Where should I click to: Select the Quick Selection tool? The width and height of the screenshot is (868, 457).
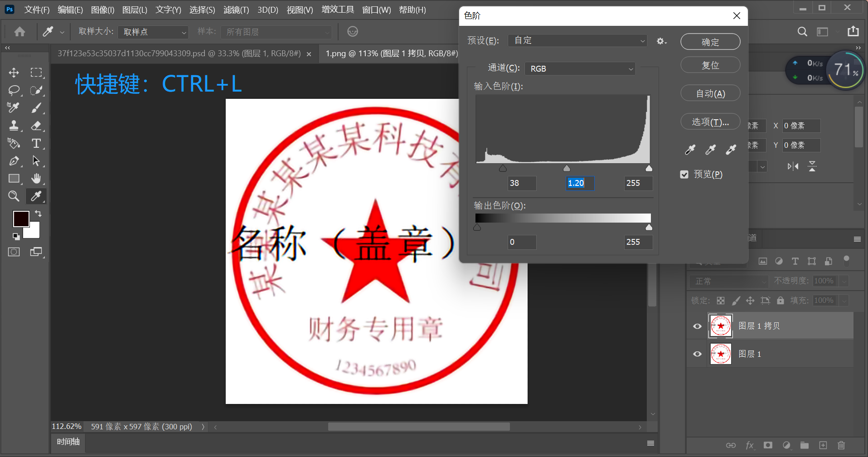tap(36, 90)
